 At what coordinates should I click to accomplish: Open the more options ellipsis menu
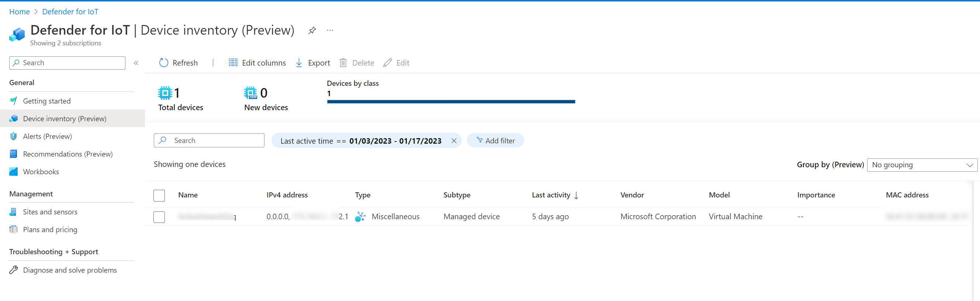tap(330, 31)
